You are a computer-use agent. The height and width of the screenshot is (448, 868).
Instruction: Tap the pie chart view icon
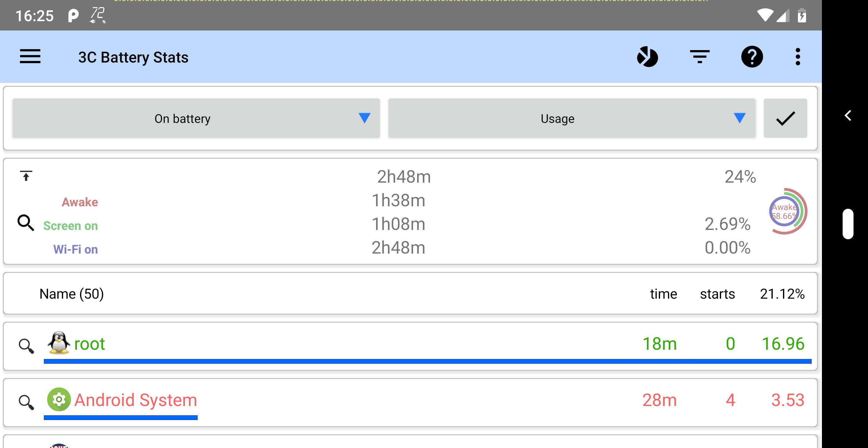click(647, 57)
